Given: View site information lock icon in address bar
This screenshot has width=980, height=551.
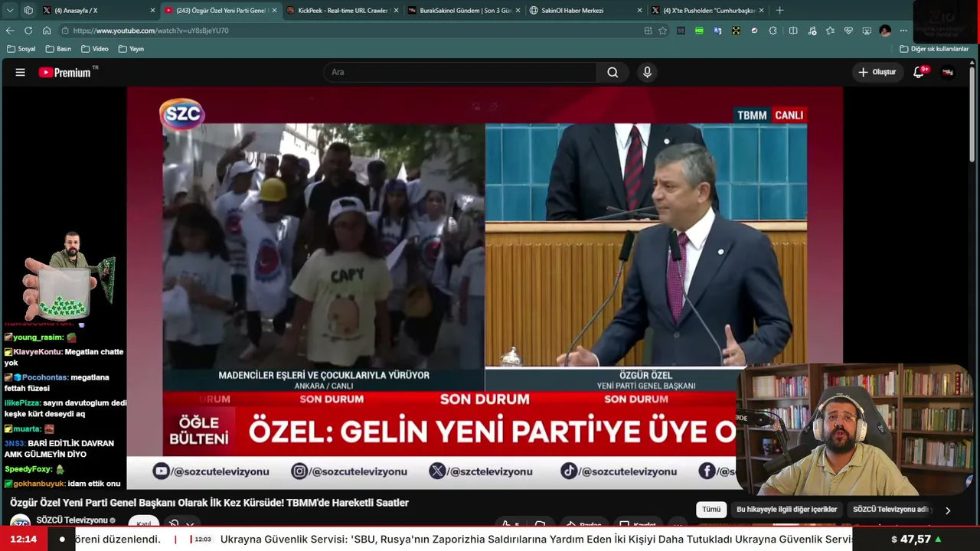Looking at the screenshot, I should click(66, 31).
